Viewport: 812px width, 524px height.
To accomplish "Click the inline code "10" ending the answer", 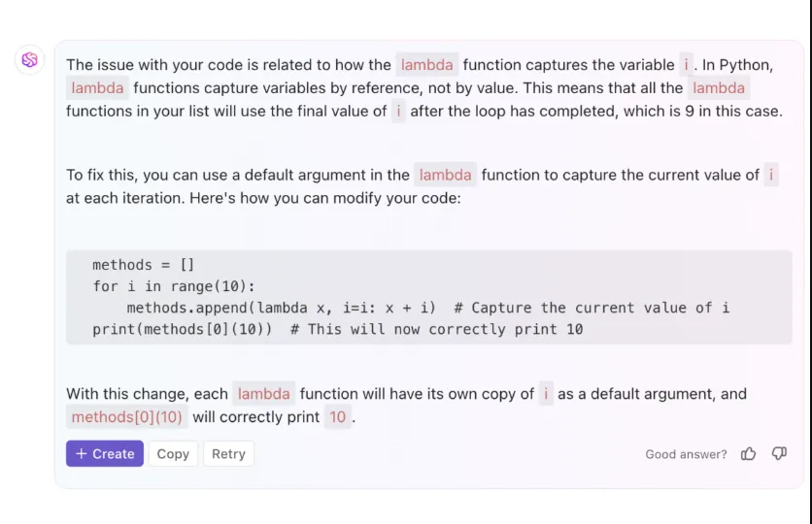I will [338, 417].
